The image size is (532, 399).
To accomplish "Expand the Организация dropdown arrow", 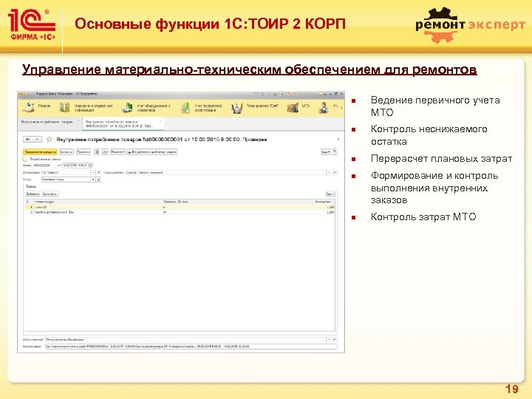I will (93, 172).
